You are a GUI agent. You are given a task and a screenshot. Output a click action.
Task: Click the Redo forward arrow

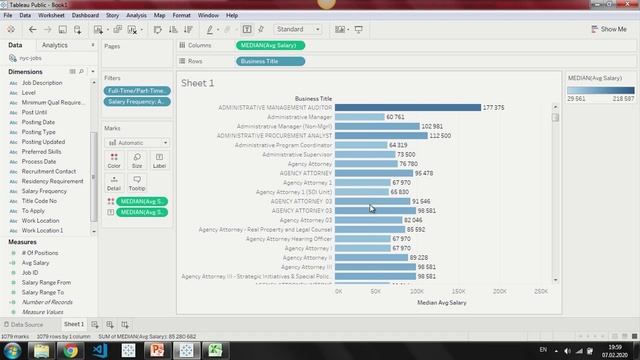click(x=47, y=29)
